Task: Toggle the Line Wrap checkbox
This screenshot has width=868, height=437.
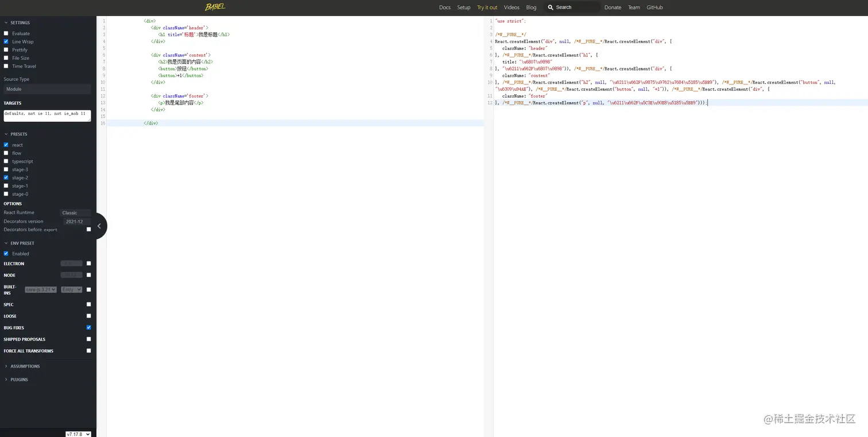Action: 6,41
